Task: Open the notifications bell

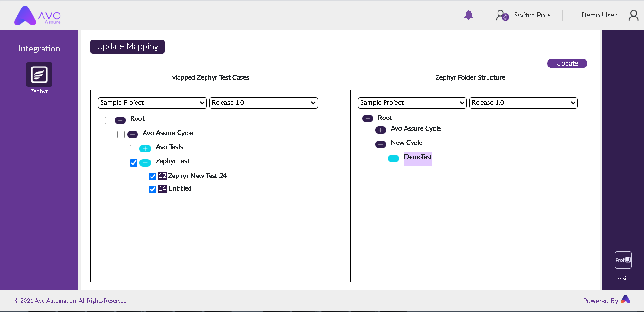Action: [469, 15]
